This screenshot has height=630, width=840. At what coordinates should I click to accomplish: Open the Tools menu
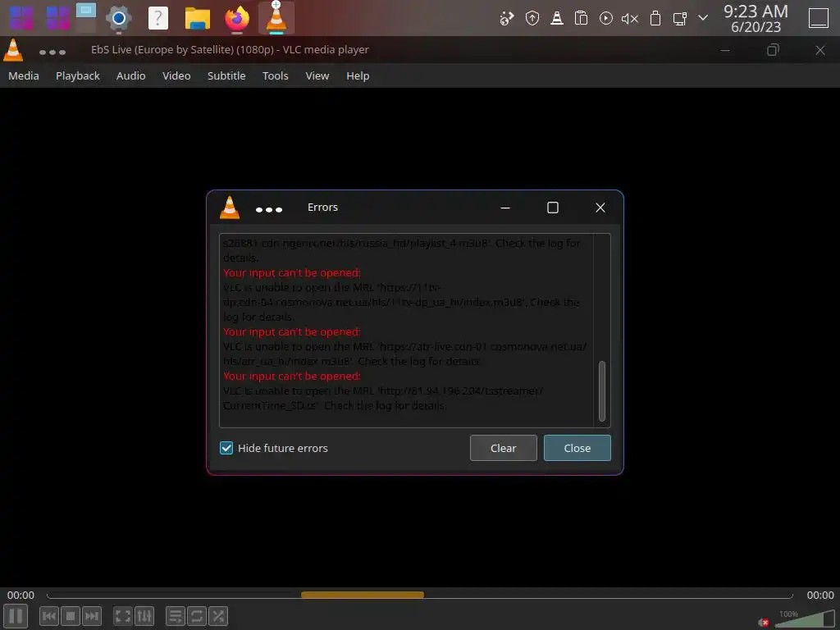[276, 75]
